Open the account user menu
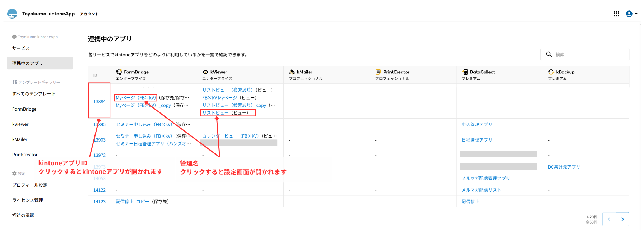 [x=632, y=14]
